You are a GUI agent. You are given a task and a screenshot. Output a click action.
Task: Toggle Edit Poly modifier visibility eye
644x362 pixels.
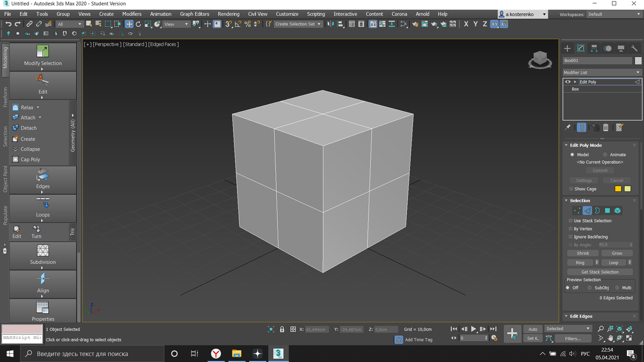click(x=568, y=82)
